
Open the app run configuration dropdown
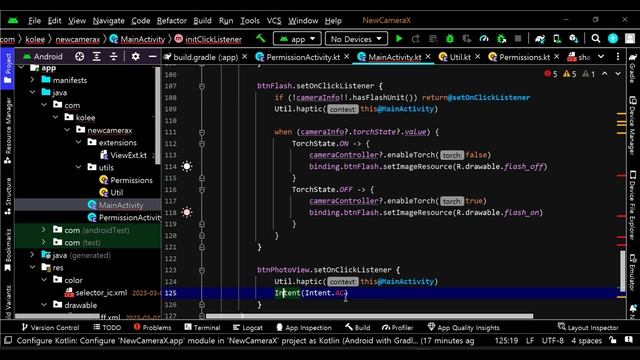(x=297, y=39)
